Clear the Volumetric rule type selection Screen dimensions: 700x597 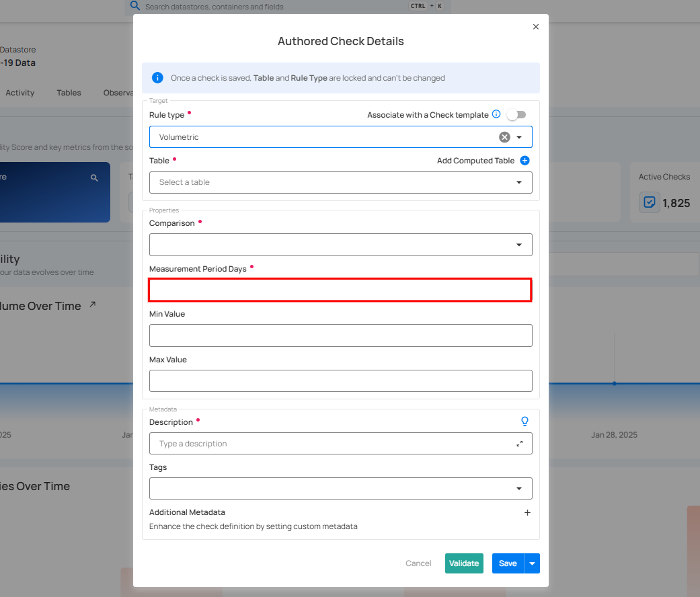click(x=504, y=137)
